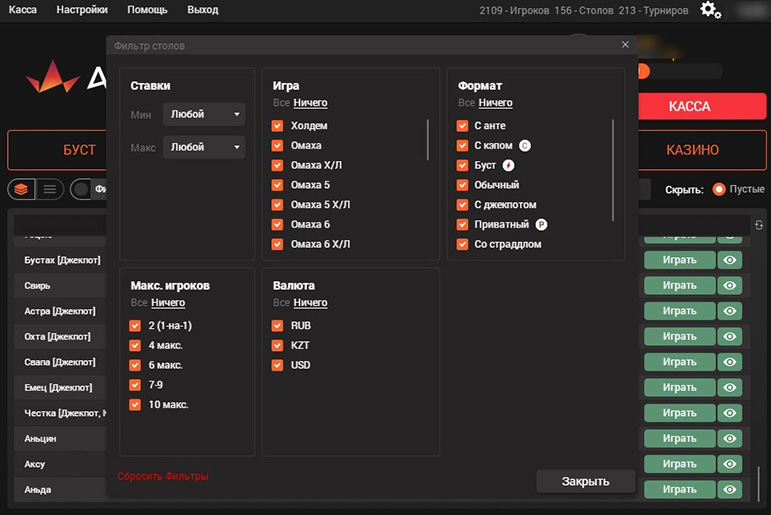Click the P icon beside Приватный

coord(541,225)
